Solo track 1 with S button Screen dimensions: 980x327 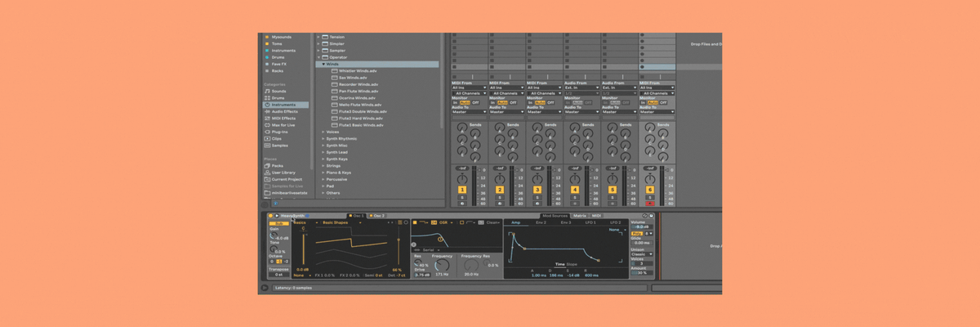click(462, 197)
